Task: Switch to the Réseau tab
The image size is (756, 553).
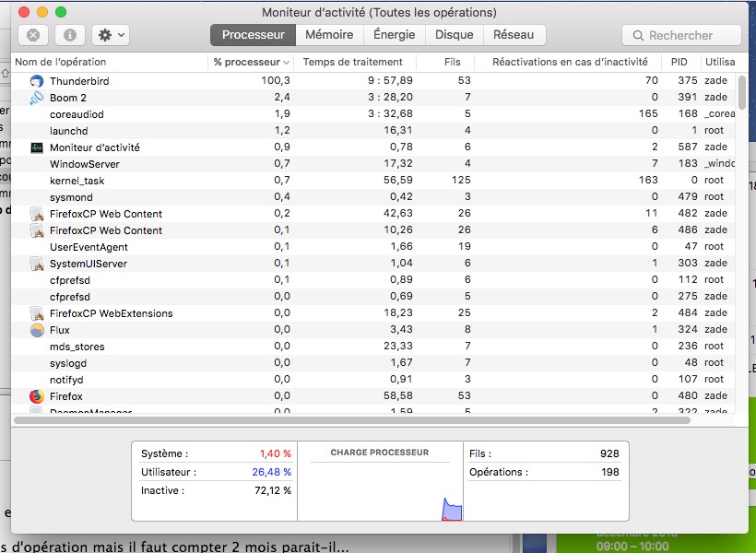Action: [x=514, y=35]
